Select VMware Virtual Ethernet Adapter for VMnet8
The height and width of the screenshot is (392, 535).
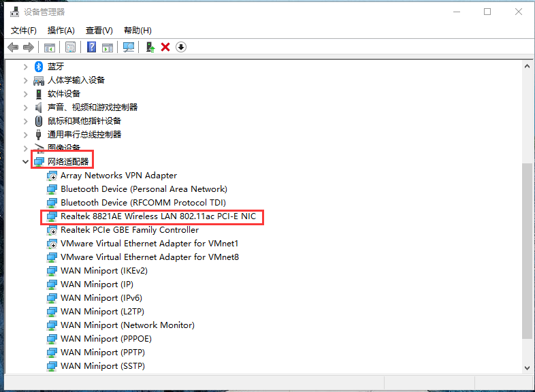[x=149, y=257]
